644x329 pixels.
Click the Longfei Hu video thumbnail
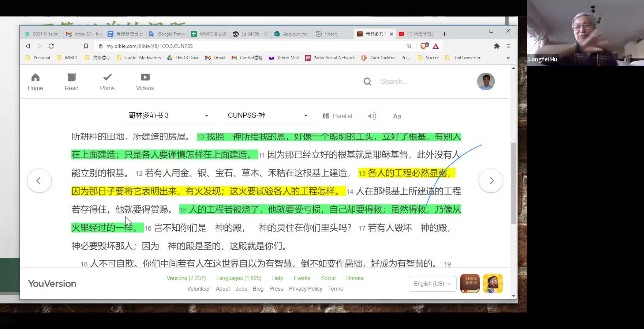585,33
